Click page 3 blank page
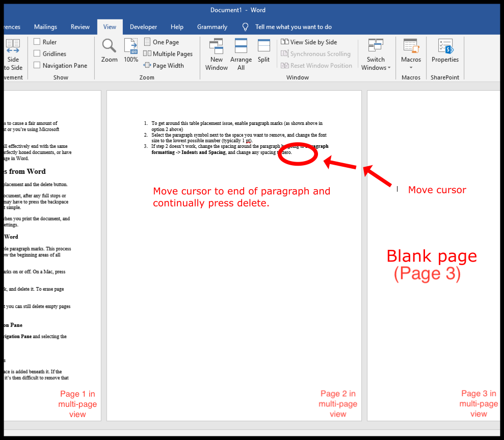 click(x=433, y=256)
